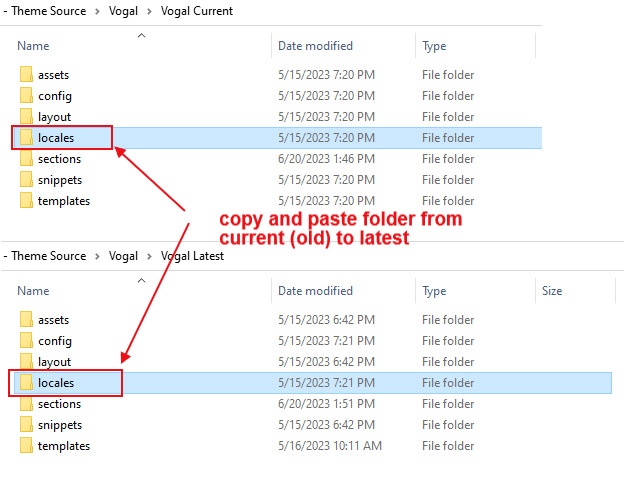The width and height of the screenshot is (624, 488).
Task: Select 'assets' name in Vogal Latest list
Action: pos(53,320)
